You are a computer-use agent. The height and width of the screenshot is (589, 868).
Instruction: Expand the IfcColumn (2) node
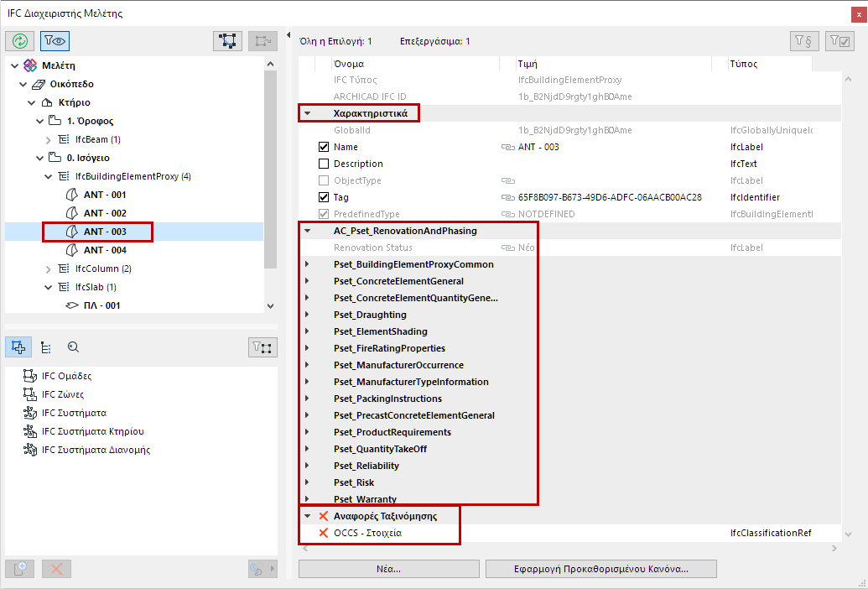click(48, 269)
